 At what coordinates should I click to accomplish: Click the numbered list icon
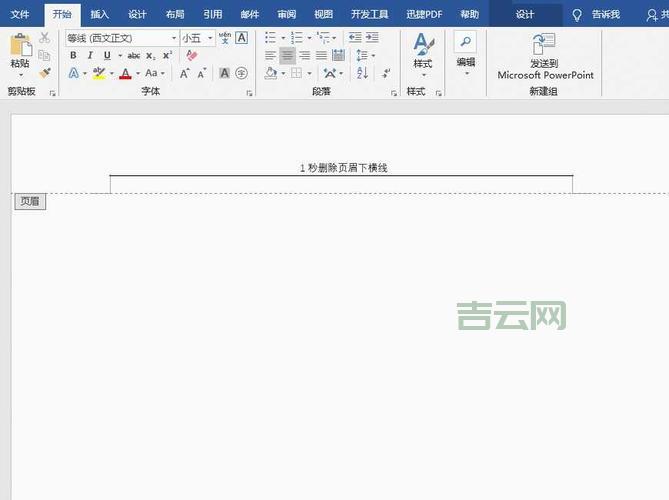click(x=297, y=38)
